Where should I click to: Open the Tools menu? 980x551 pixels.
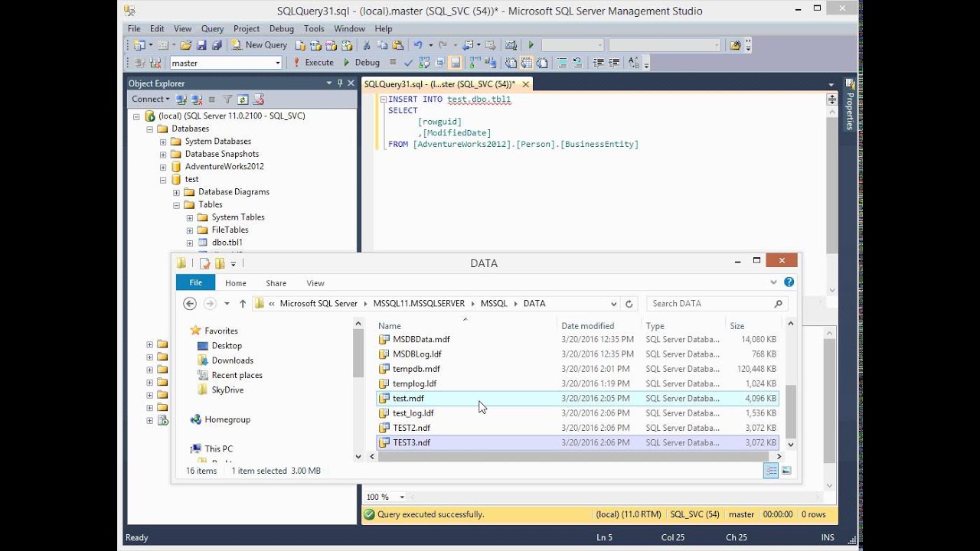tap(314, 28)
